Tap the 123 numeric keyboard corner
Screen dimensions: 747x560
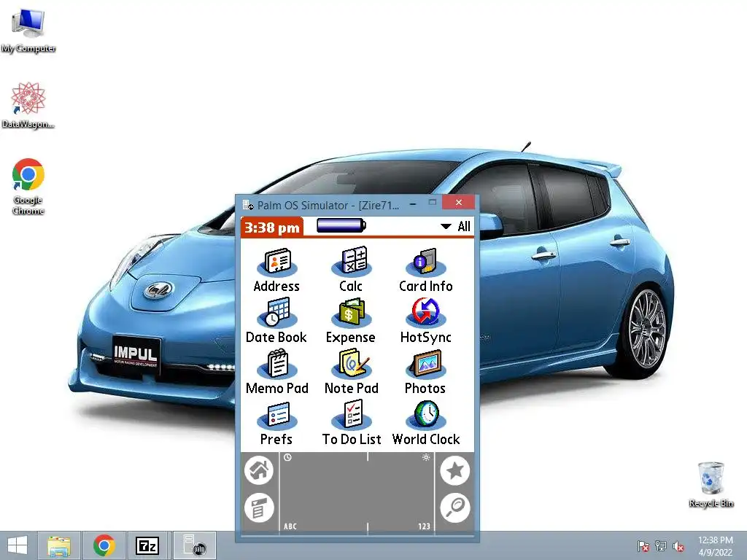[424, 526]
